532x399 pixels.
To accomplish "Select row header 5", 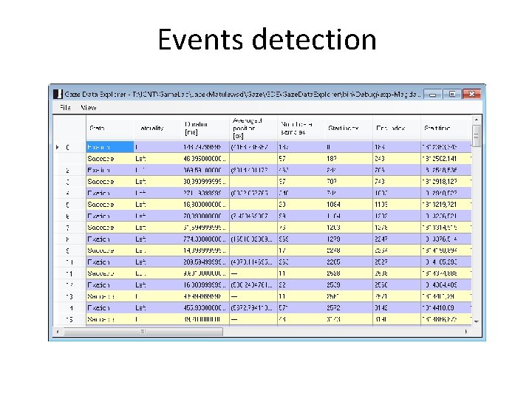I will pyautogui.click(x=69, y=205).
